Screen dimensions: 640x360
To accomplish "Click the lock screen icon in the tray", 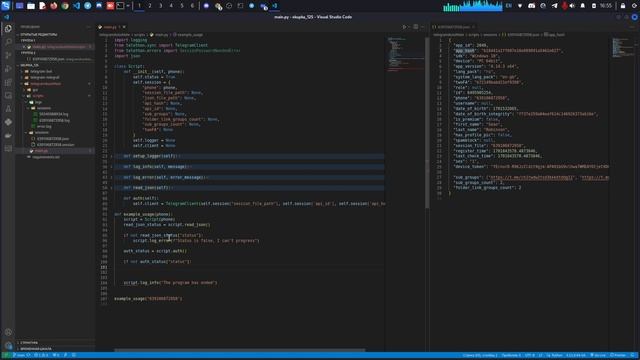I will point(623,6).
